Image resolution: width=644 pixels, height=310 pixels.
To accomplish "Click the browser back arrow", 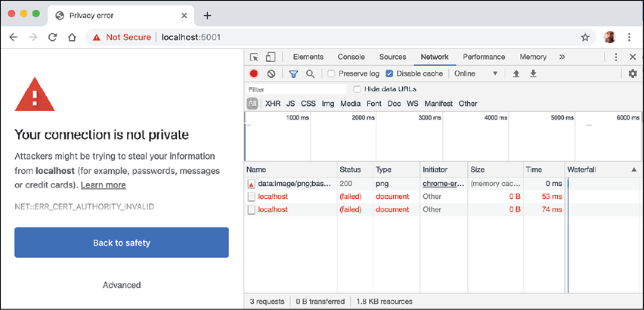I will point(14,37).
